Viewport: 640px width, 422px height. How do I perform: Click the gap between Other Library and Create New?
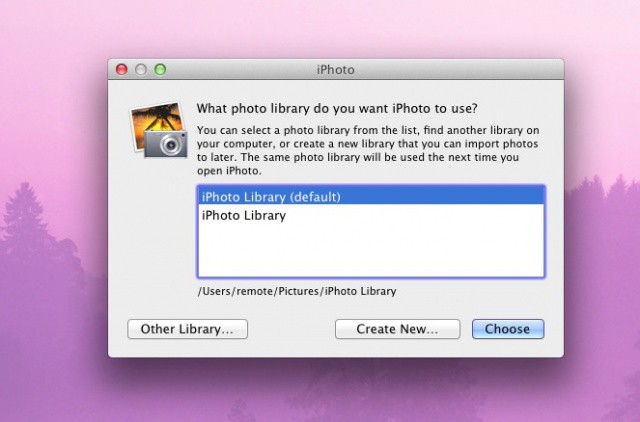click(290, 329)
